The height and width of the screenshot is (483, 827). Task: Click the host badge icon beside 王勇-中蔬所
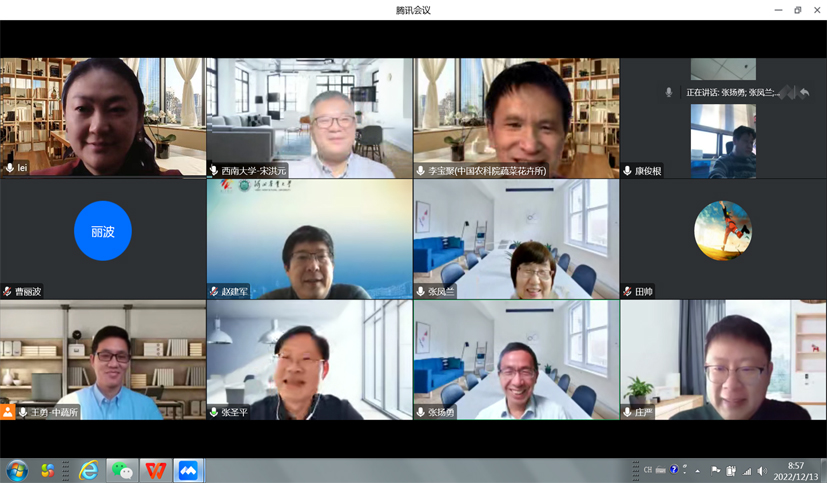8,412
